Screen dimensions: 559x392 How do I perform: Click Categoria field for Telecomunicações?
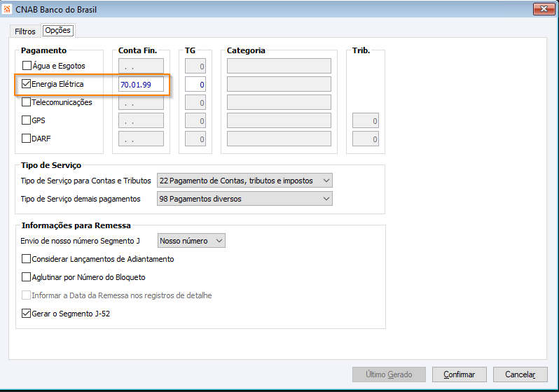279,102
